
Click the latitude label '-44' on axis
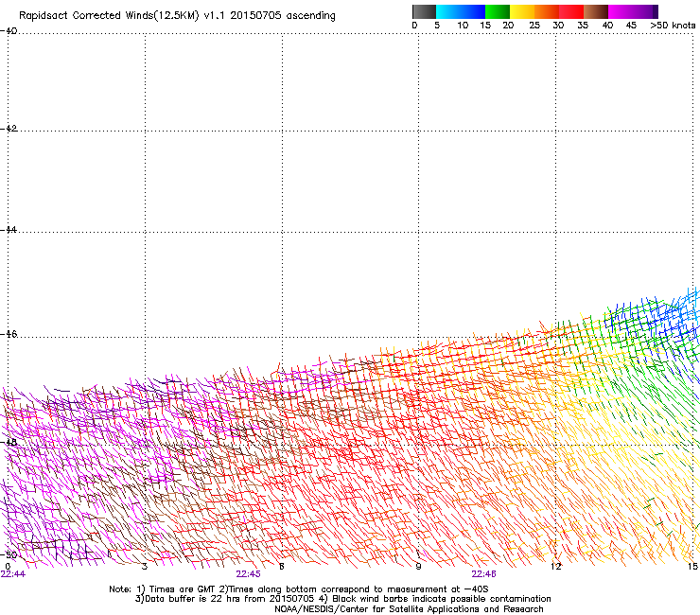9,230
